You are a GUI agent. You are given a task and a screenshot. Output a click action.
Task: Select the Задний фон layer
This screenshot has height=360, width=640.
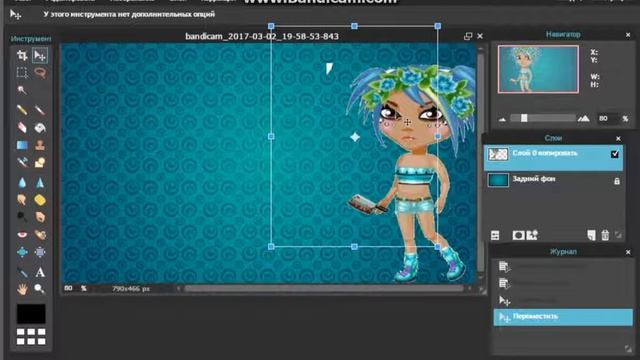pos(553,180)
